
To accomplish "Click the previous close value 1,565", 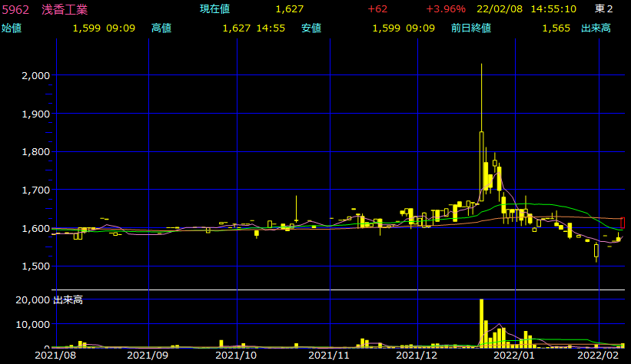I will (x=556, y=28).
